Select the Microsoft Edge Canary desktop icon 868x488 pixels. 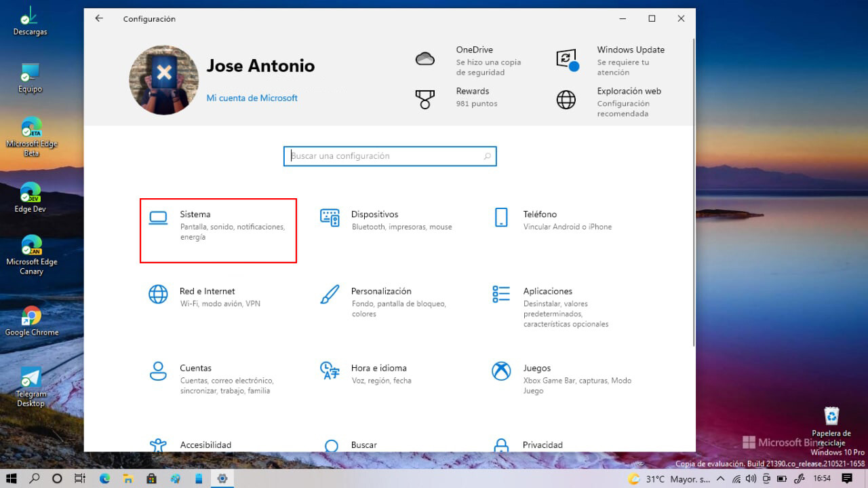(31, 255)
